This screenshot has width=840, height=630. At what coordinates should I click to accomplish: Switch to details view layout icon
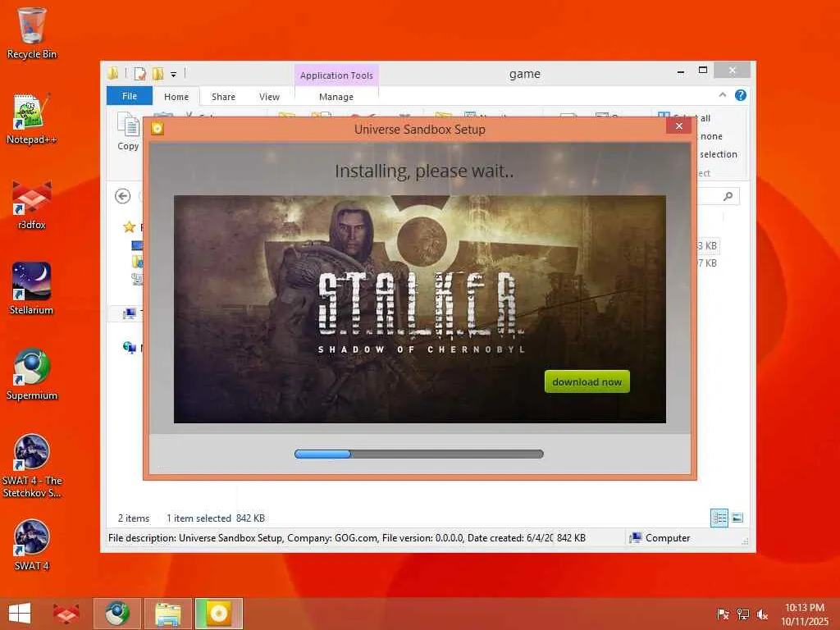(x=719, y=518)
